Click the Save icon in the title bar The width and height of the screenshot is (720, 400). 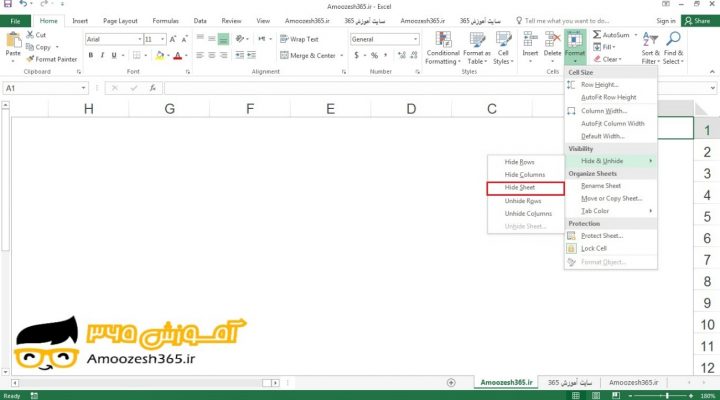pos(8,4)
